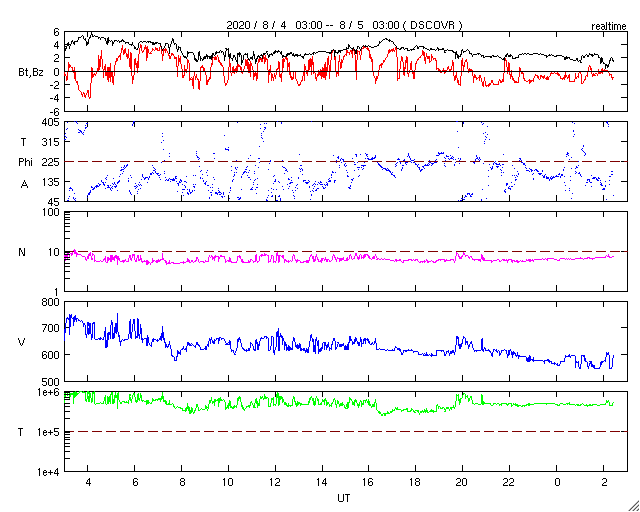Viewport: 640px width, 512px height.
Task: Click the 12 UT tick label
Action: (275, 482)
